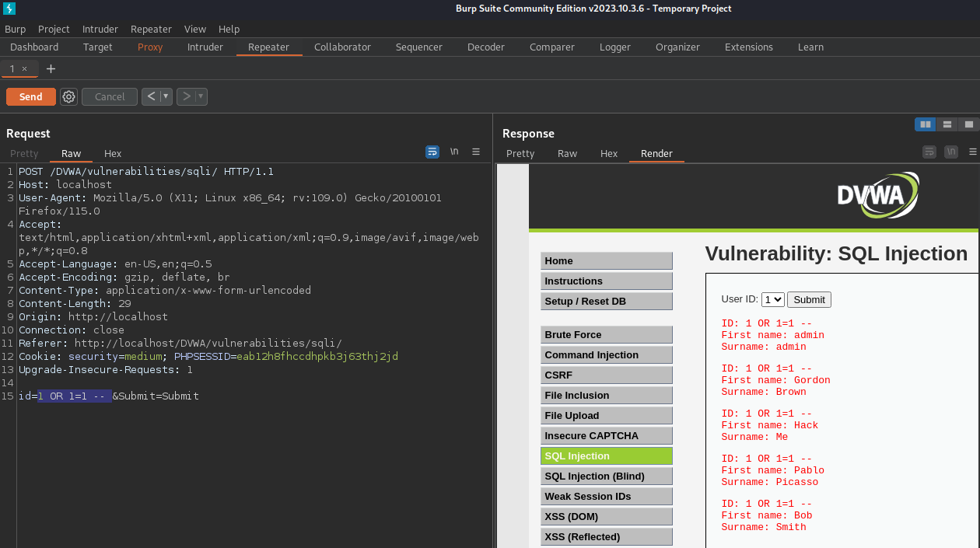980x548 pixels.
Task: Click File Inclusion navigation link
Action: click(607, 395)
